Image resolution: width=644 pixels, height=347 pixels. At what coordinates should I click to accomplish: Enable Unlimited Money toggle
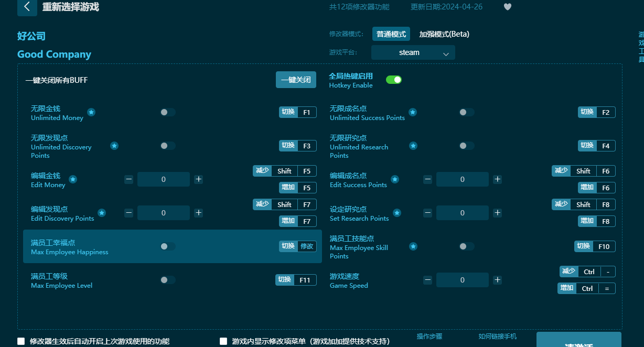[168, 112]
